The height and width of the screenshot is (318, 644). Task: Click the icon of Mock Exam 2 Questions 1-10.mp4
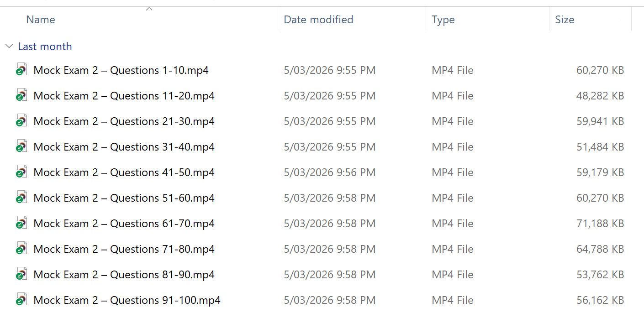click(21, 70)
